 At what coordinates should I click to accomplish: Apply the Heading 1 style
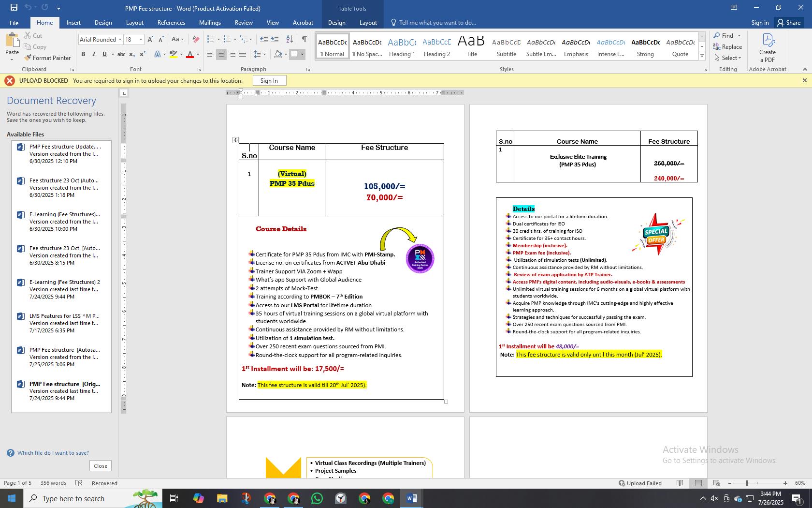[x=402, y=46]
